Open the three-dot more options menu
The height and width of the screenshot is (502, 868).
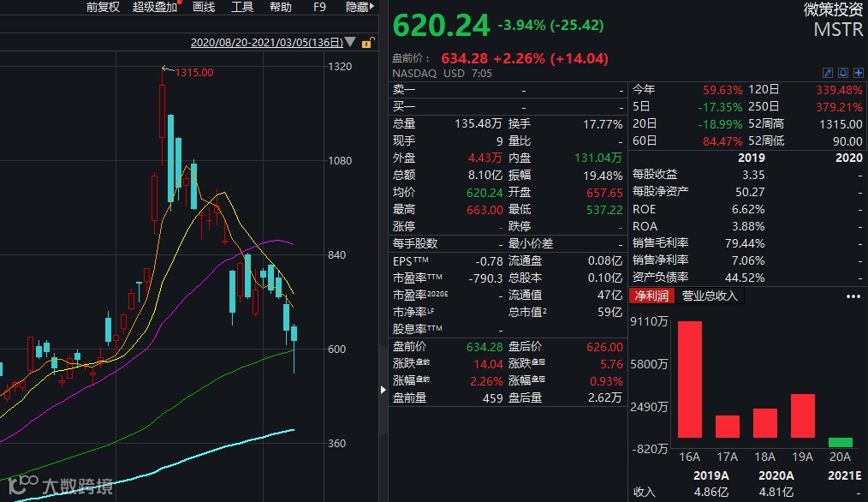coord(853,296)
